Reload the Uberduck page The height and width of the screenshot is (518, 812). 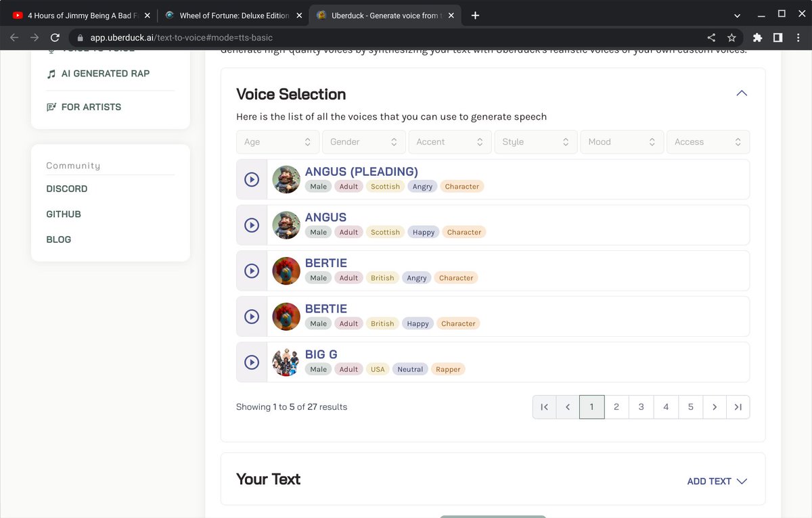tap(55, 38)
